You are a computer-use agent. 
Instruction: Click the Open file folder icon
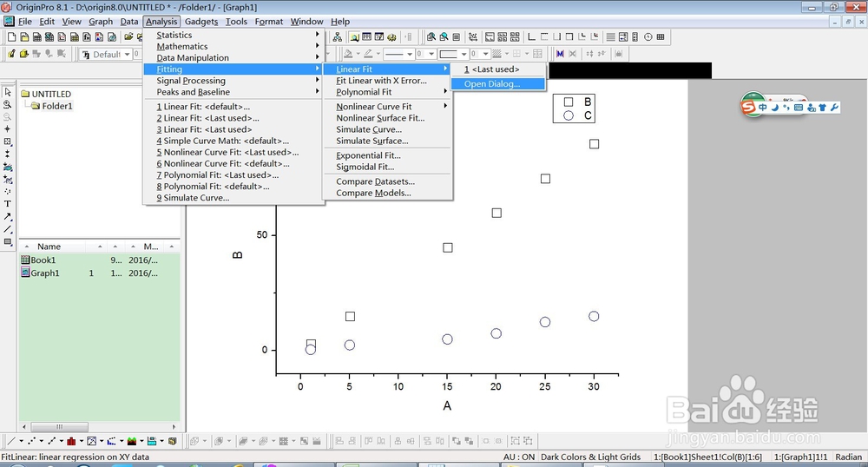pyautogui.click(x=128, y=37)
